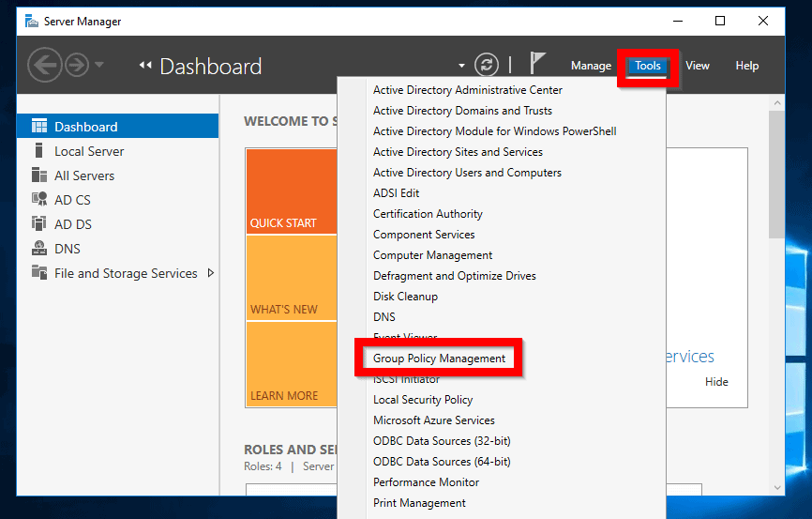This screenshot has height=519, width=812.
Task: Open the navigation history dropdown arrow
Action: pyautogui.click(x=99, y=65)
